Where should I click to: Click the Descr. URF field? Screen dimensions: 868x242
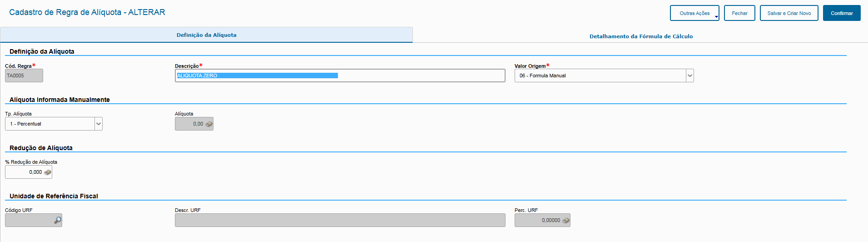pos(340,221)
